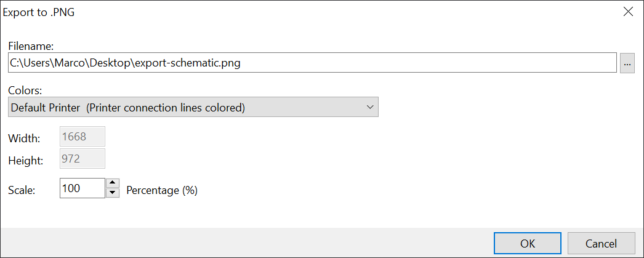
Task: Click the browse button next to Filename
Action: 627,63
